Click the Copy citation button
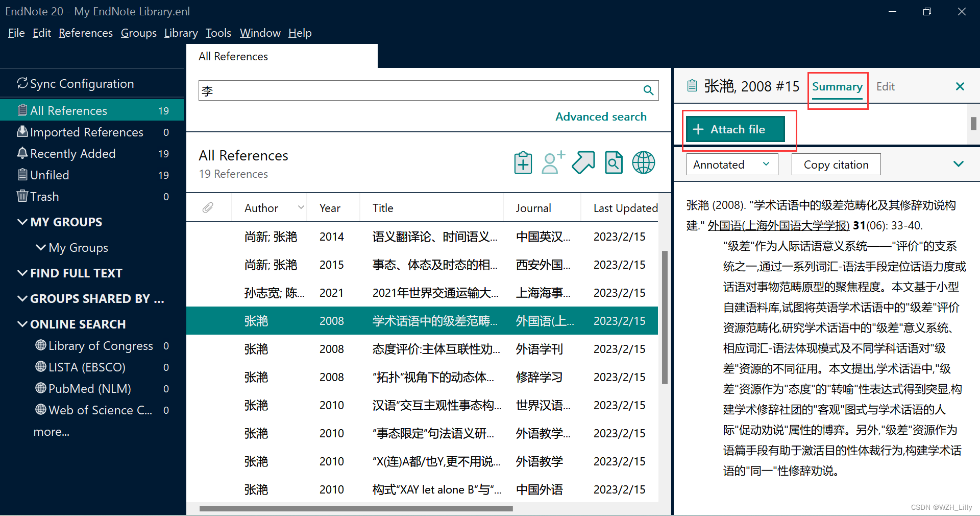This screenshot has width=980, height=516. point(836,165)
